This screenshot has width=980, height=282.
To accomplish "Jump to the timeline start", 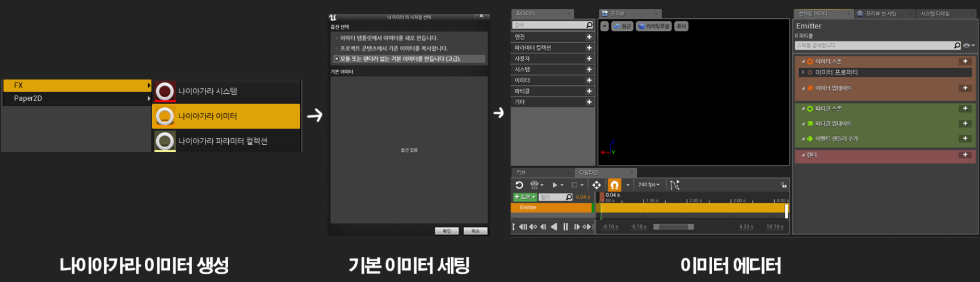I will point(523,226).
